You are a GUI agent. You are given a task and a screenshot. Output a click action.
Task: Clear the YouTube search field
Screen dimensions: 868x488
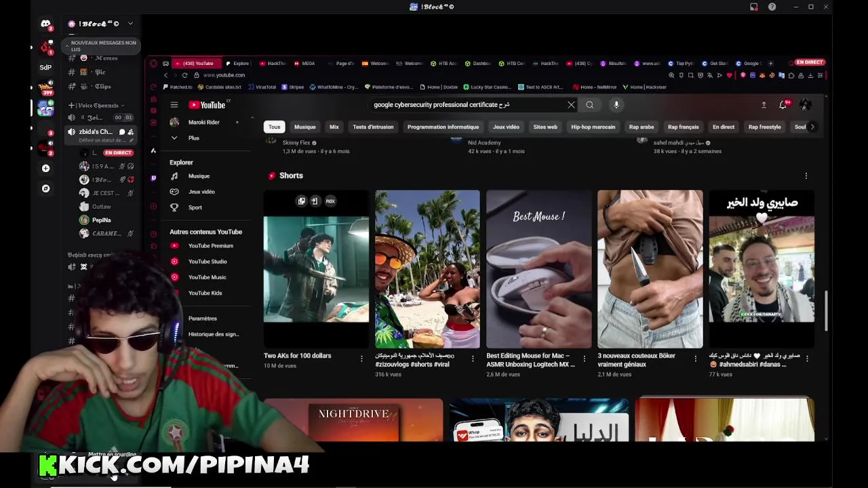[571, 104]
